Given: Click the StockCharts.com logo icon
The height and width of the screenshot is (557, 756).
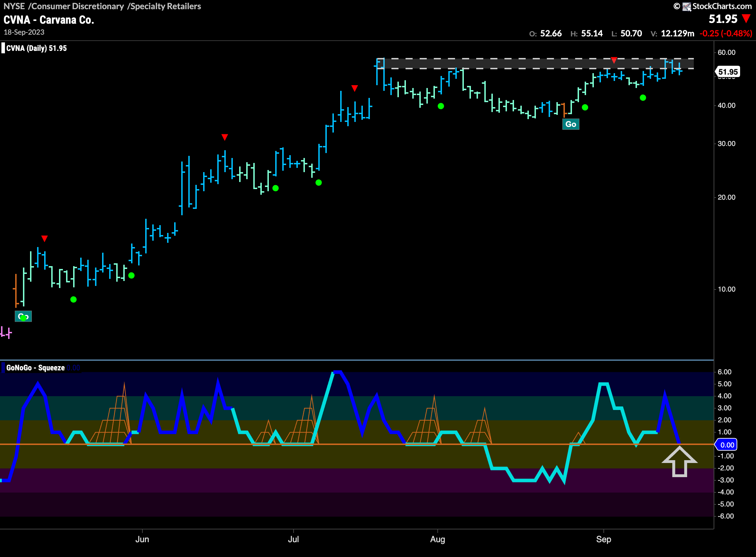Looking at the screenshot, I should coord(687,6).
